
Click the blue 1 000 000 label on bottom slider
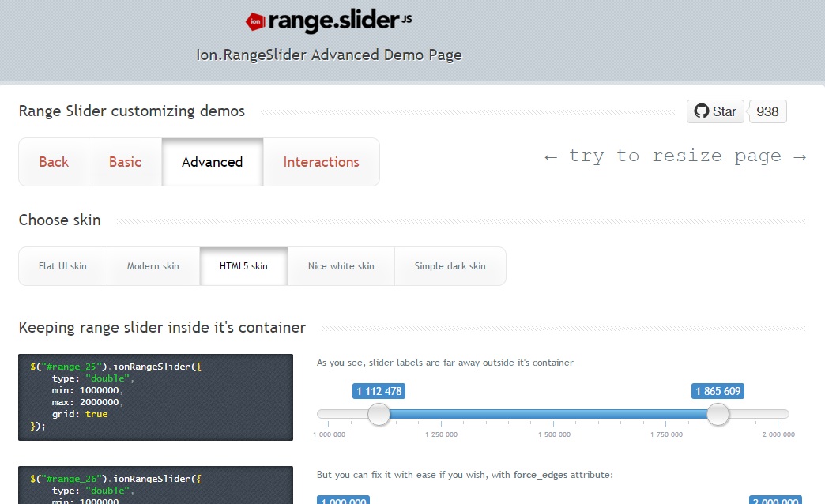(x=343, y=500)
